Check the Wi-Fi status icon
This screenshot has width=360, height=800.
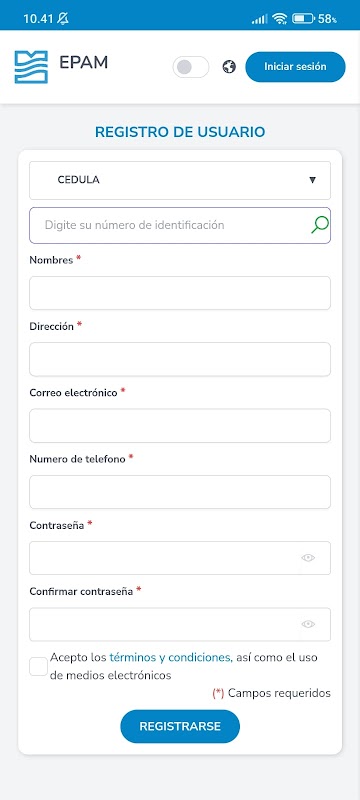point(279,19)
